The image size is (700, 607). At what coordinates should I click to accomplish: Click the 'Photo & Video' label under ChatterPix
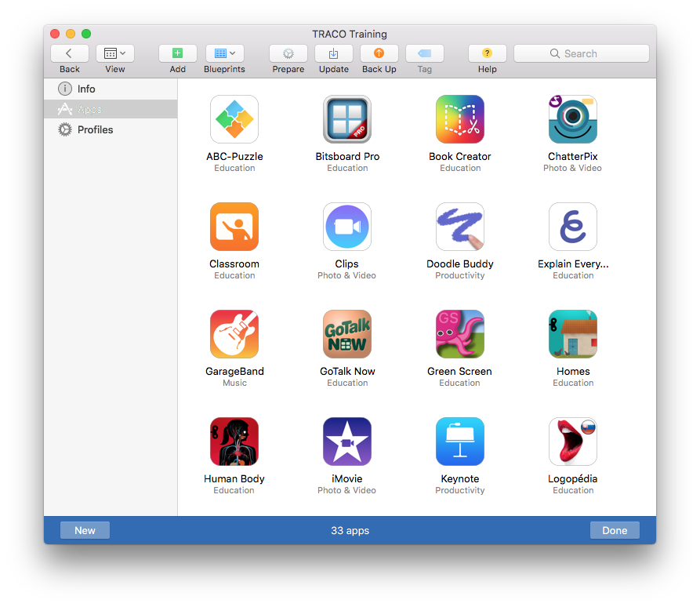[x=572, y=168]
